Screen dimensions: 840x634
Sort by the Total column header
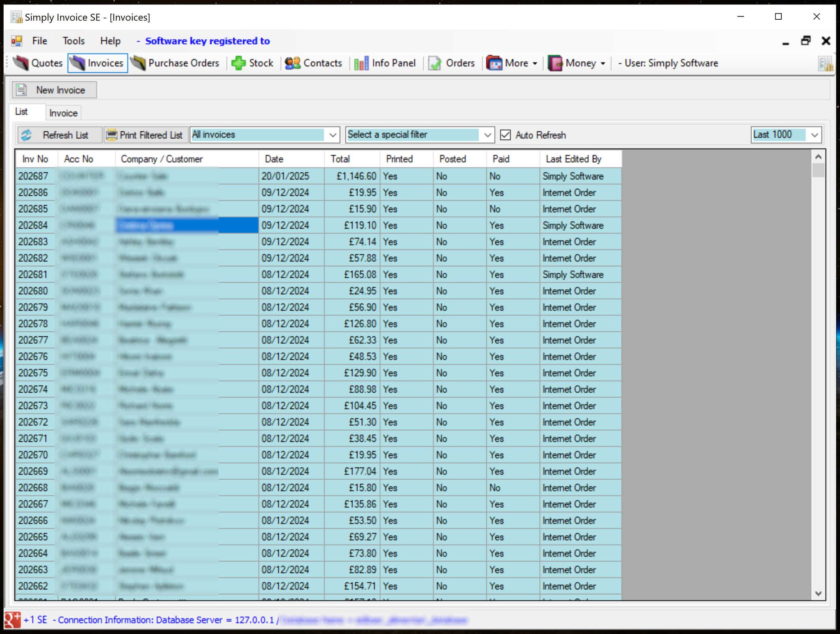352,159
